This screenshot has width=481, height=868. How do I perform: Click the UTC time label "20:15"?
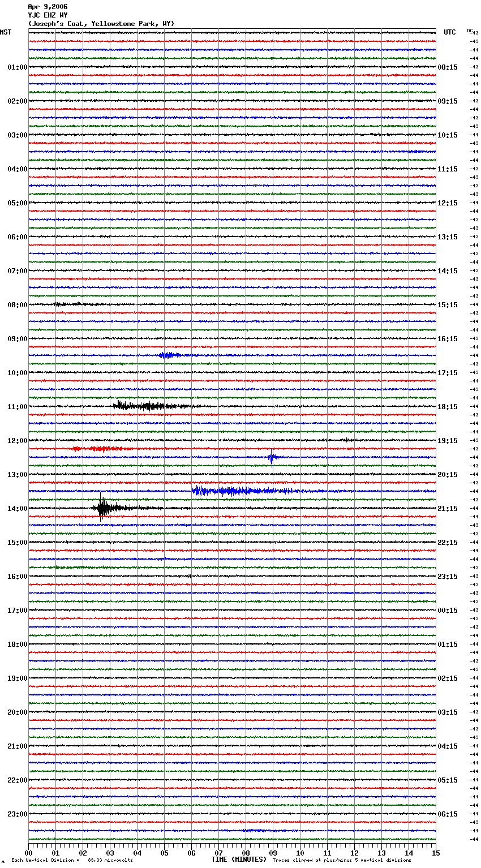click(x=448, y=475)
